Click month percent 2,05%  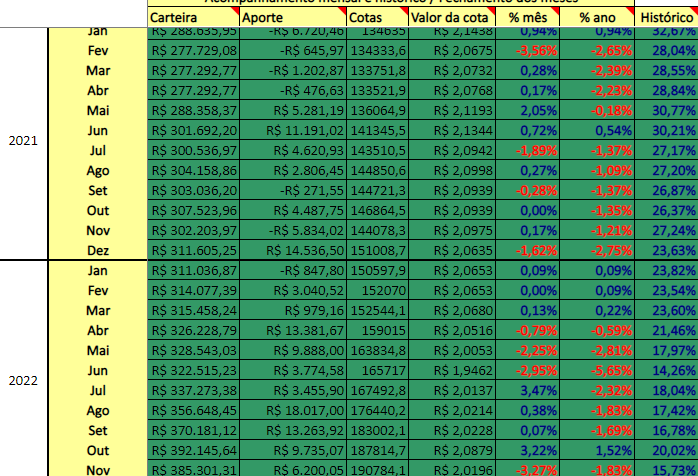[x=528, y=111]
